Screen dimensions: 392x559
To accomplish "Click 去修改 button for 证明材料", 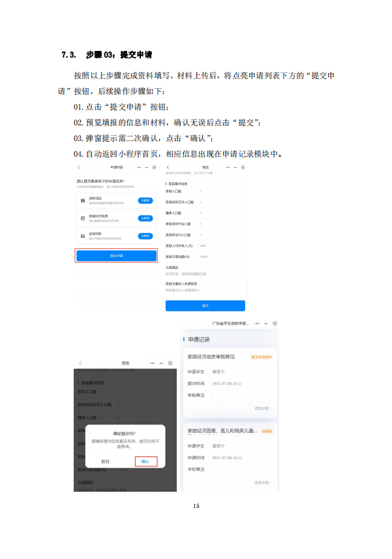I will pos(145,236).
